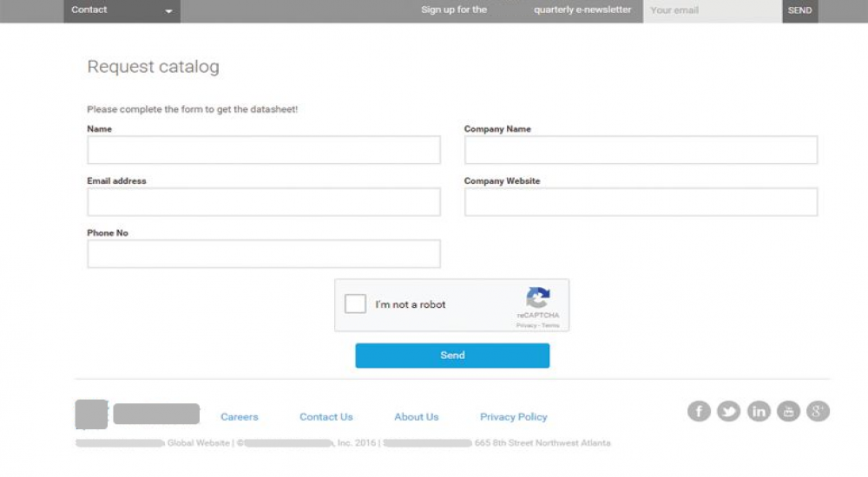868x477 pixels.
Task: Go to Contact Us page link
Action: point(326,417)
